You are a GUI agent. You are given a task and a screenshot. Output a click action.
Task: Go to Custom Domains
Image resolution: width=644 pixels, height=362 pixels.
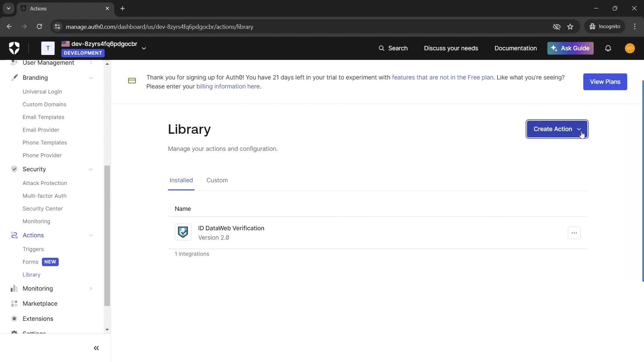tap(44, 104)
